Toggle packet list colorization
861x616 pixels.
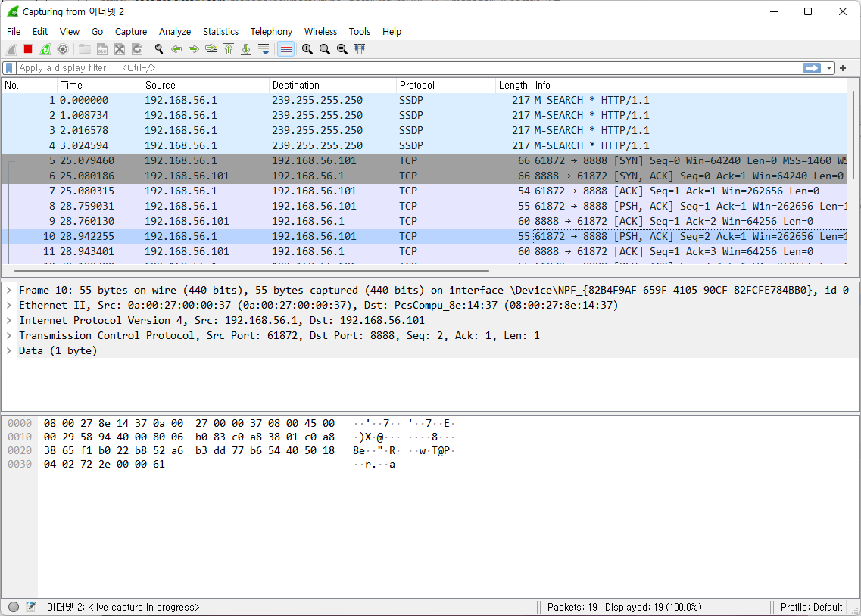[x=286, y=49]
